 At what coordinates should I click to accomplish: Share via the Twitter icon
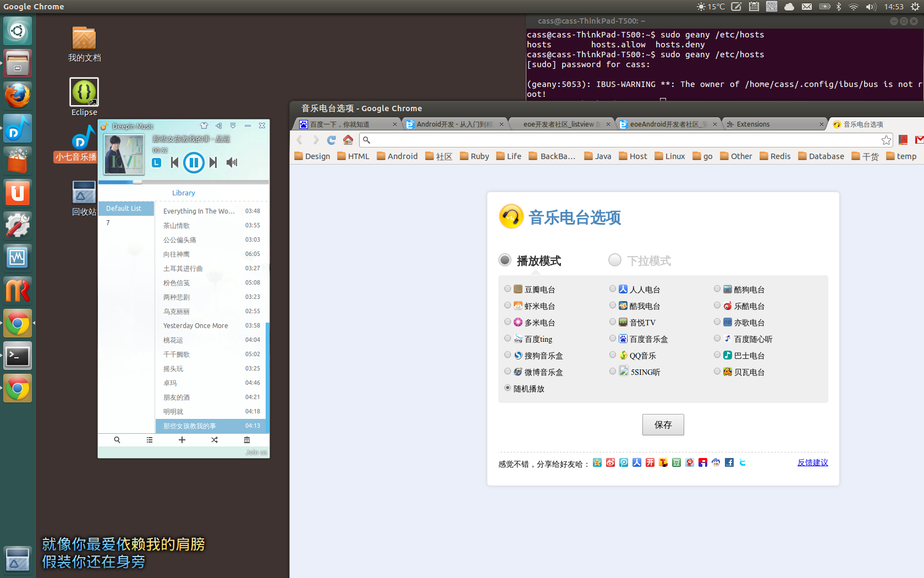(x=743, y=462)
